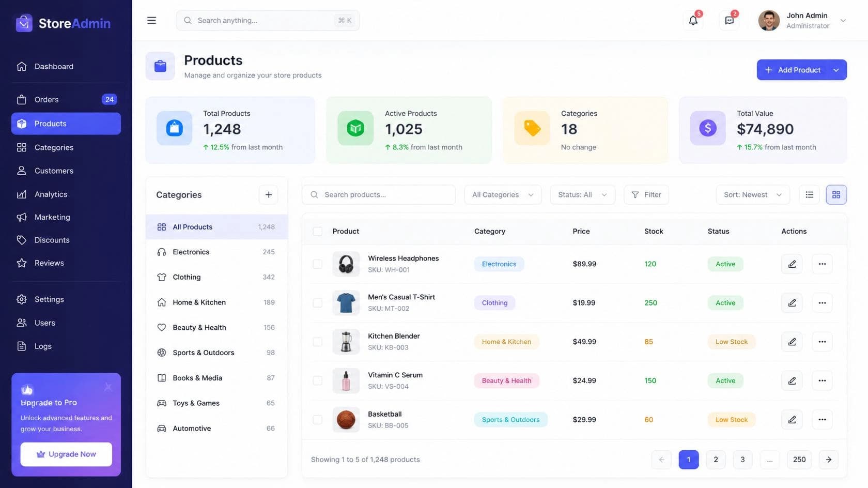Screen dimensions: 868x488
Task: Toggle the select-all checkbox in table header
Action: coord(317,231)
